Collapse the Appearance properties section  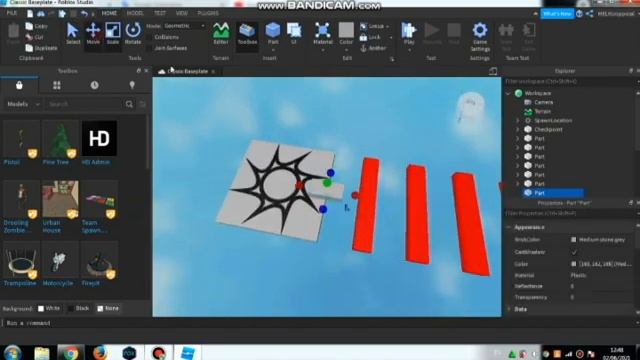coord(509,227)
